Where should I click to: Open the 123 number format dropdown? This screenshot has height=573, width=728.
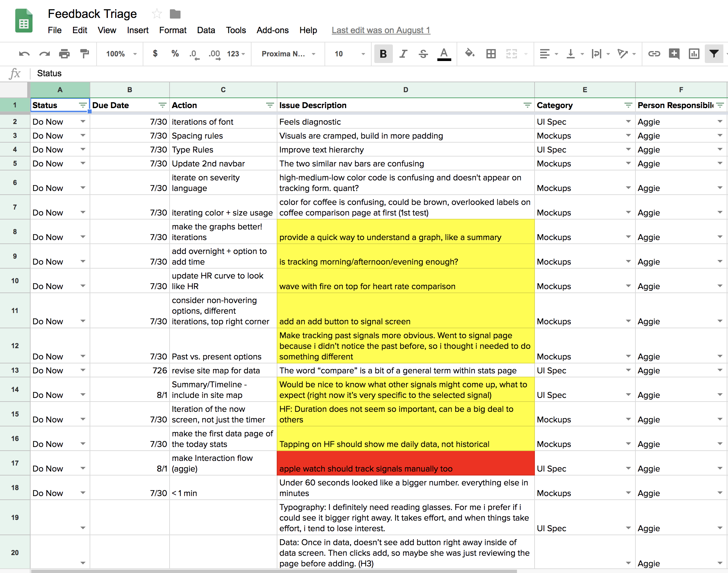tap(236, 54)
